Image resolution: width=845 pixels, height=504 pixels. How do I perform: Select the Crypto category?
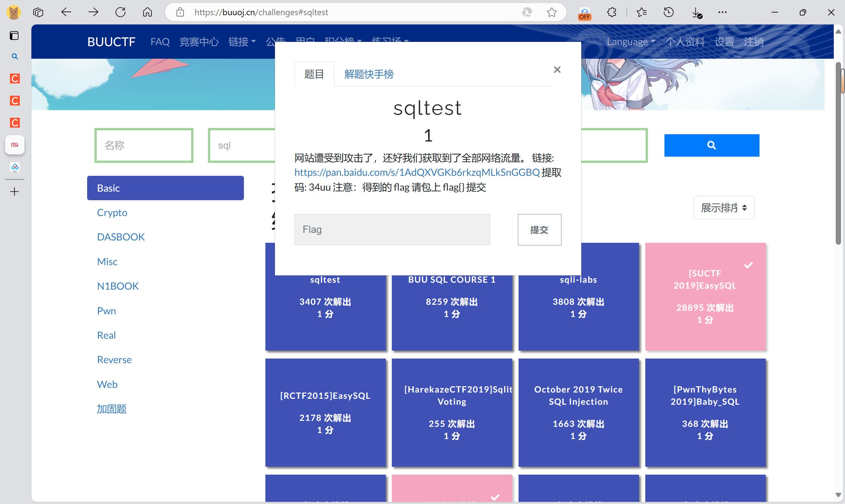112,213
